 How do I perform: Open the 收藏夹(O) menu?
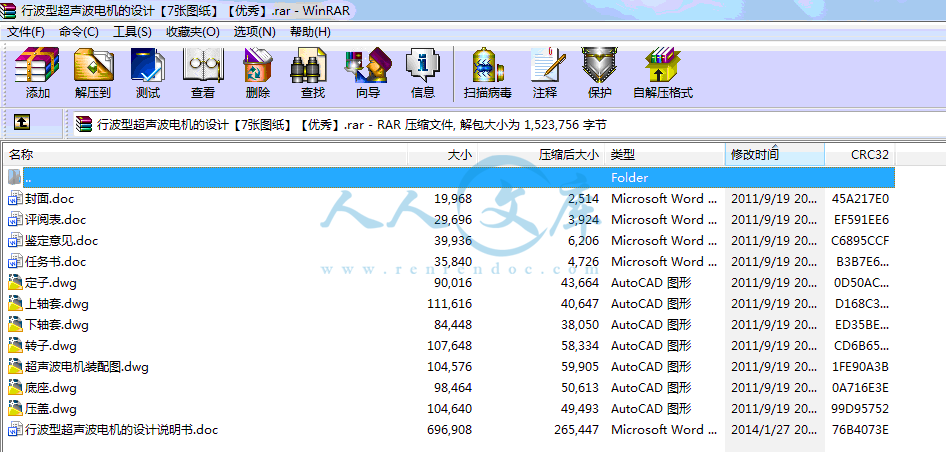coord(193,31)
